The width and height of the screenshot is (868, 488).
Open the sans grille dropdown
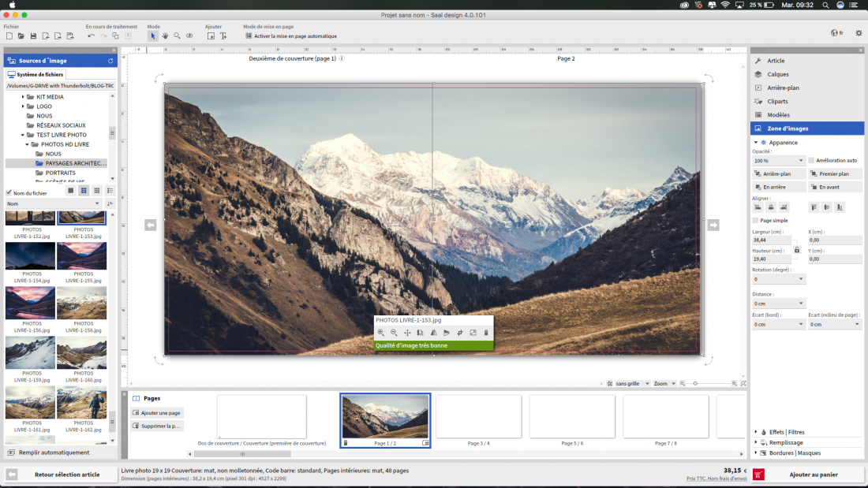(628, 383)
